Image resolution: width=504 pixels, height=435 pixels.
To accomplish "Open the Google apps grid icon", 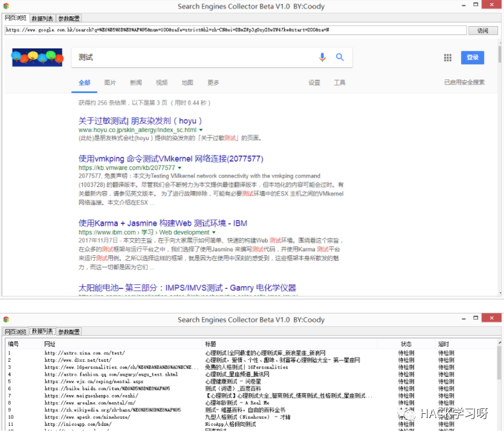I will (447, 57).
